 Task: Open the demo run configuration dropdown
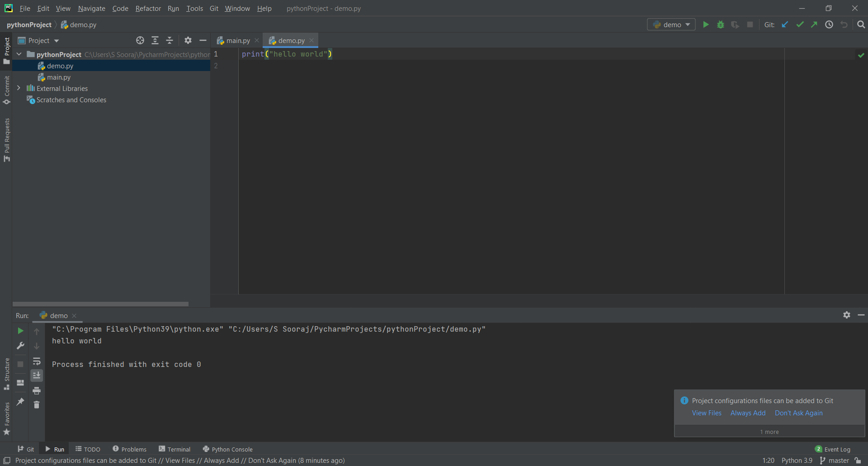(671, 25)
